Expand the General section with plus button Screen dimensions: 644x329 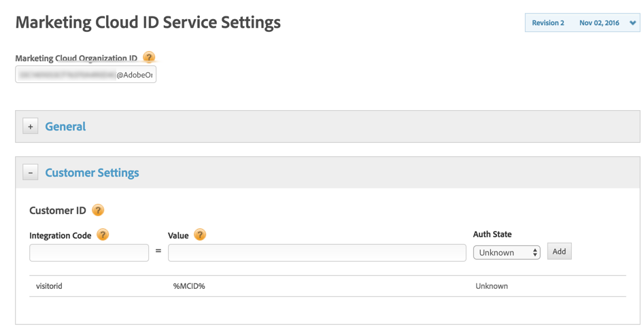31,126
